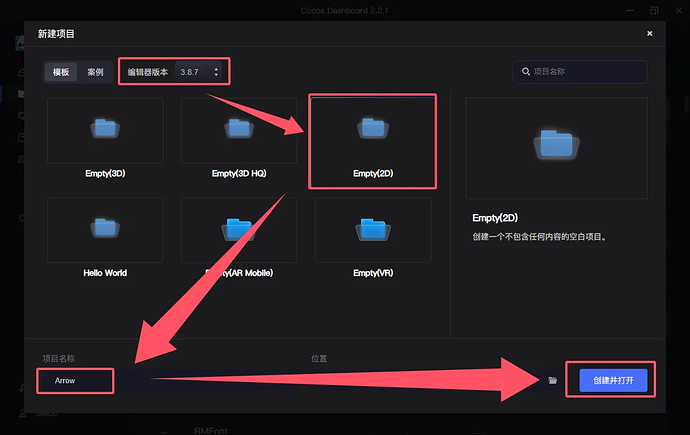Click the 项目名称 label above name field
690x435 pixels.
click(59, 358)
